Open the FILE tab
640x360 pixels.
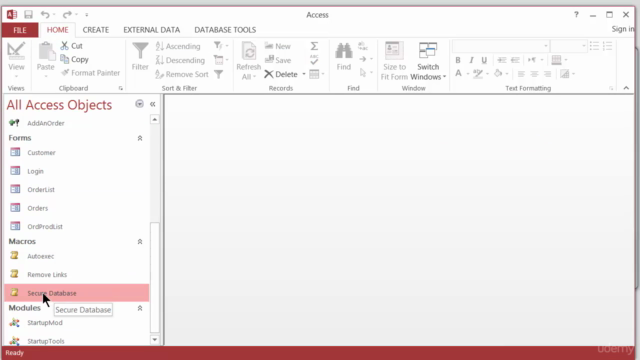click(20, 30)
